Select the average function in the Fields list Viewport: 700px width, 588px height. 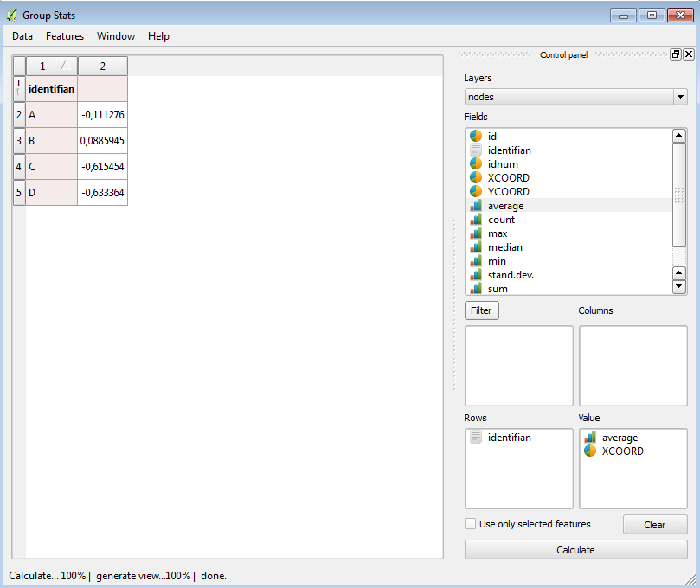tap(505, 205)
